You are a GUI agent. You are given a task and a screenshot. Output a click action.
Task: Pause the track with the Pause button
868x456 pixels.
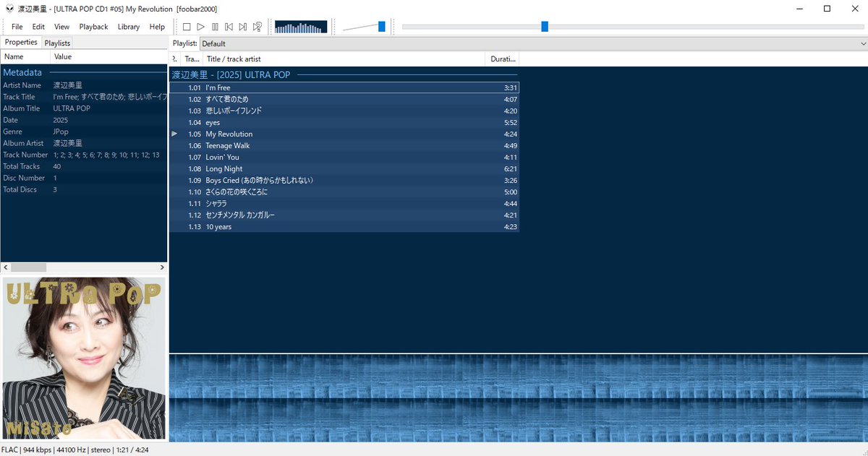pyautogui.click(x=215, y=27)
